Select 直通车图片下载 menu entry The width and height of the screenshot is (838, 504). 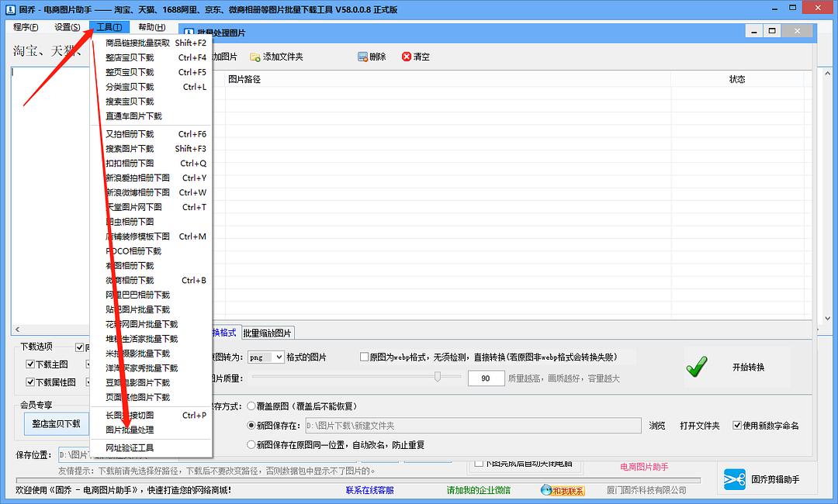pyautogui.click(x=152, y=116)
